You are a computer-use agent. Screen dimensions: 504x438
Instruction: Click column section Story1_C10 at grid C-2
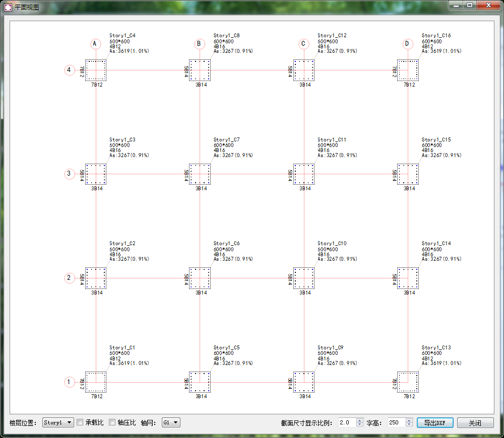tap(304, 278)
